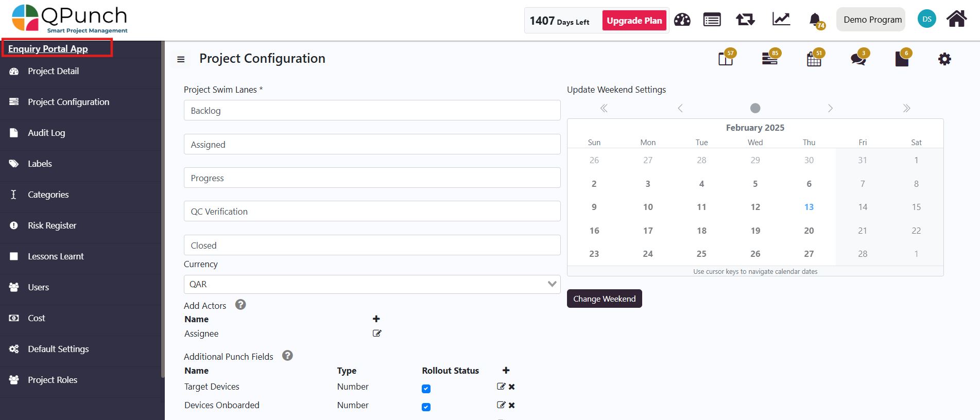
Task: Open the board icon with 57 badge
Action: coord(726,58)
